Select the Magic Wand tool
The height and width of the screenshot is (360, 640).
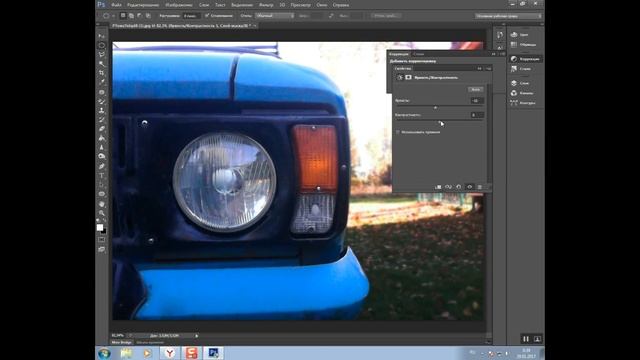(101, 64)
